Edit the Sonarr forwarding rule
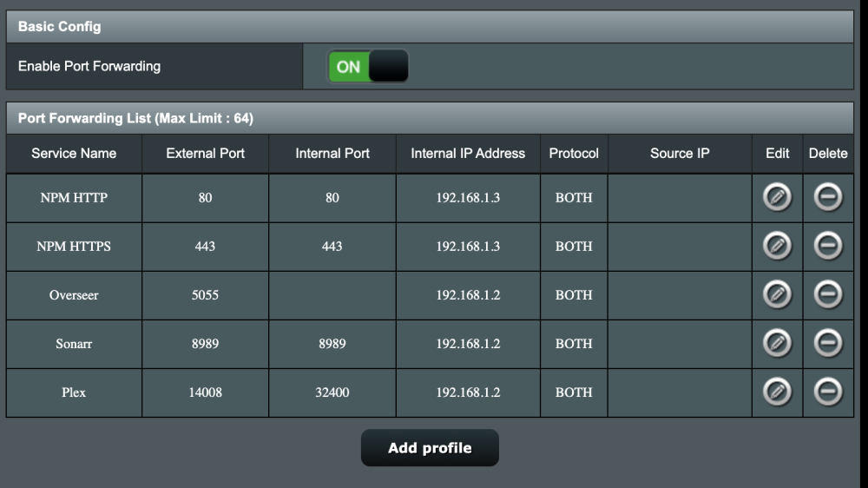Viewport: 868px width, 488px height. 777,344
